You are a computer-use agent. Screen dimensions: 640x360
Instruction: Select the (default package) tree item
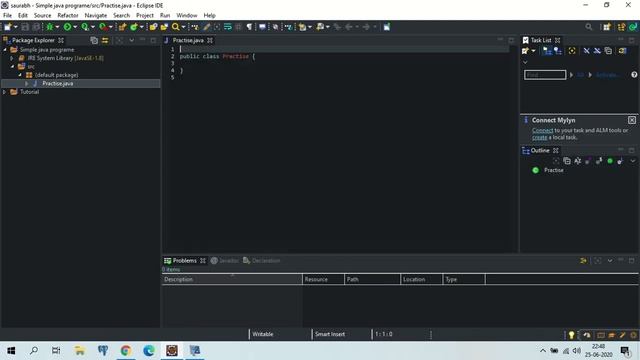click(x=56, y=75)
